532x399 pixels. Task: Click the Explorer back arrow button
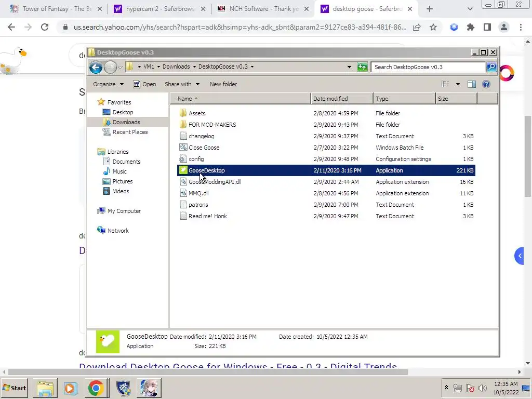tap(96, 67)
